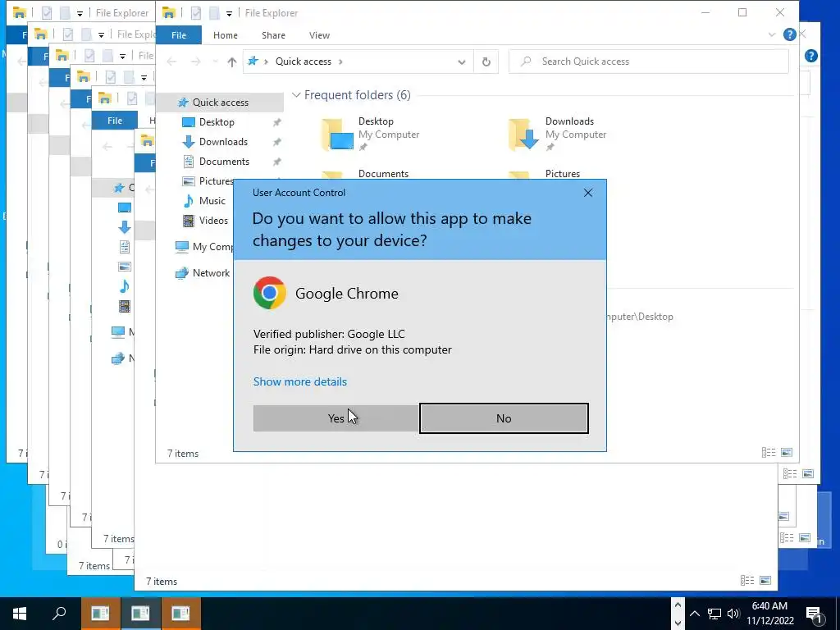The width and height of the screenshot is (840, 630).
Task: Click Documents pin icon in navigation pane
Action: click(277, 162)
